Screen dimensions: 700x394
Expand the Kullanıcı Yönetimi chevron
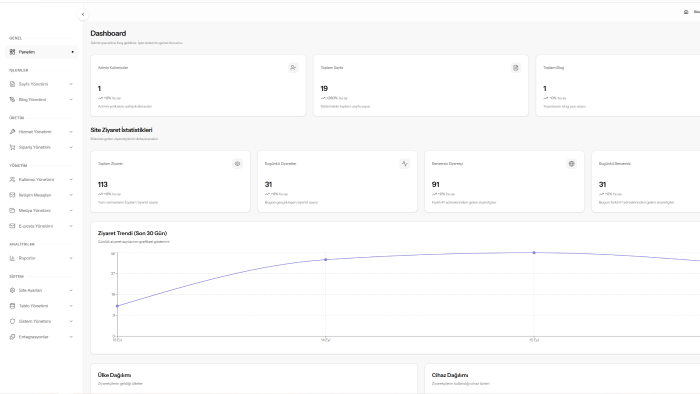pyautogui.click(x=71, y=179)
